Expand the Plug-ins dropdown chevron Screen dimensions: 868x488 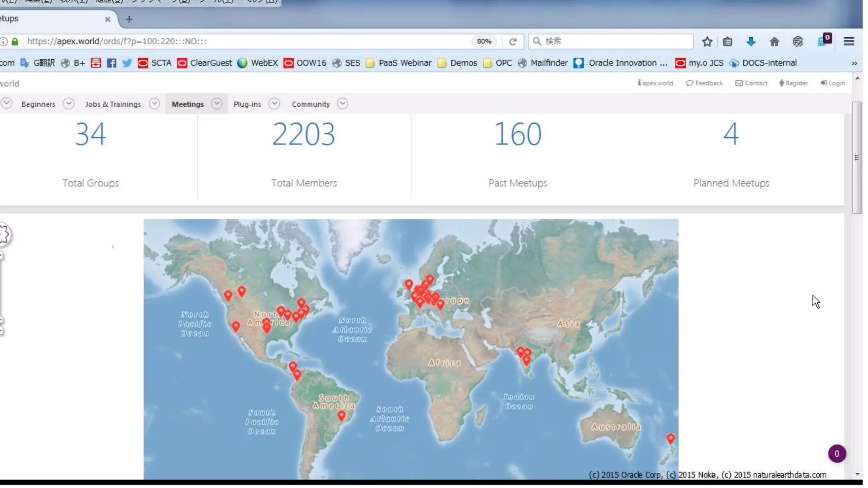[274, 104]
